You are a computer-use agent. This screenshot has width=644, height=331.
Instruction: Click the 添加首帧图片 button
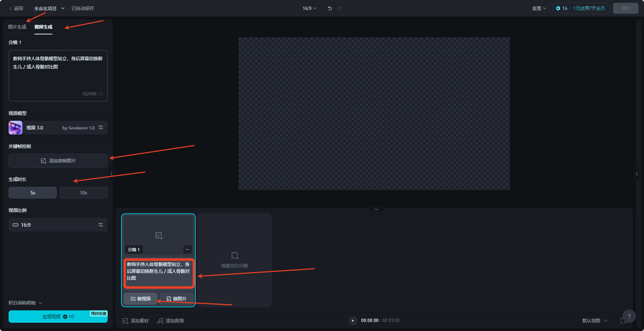click(58, 161)
